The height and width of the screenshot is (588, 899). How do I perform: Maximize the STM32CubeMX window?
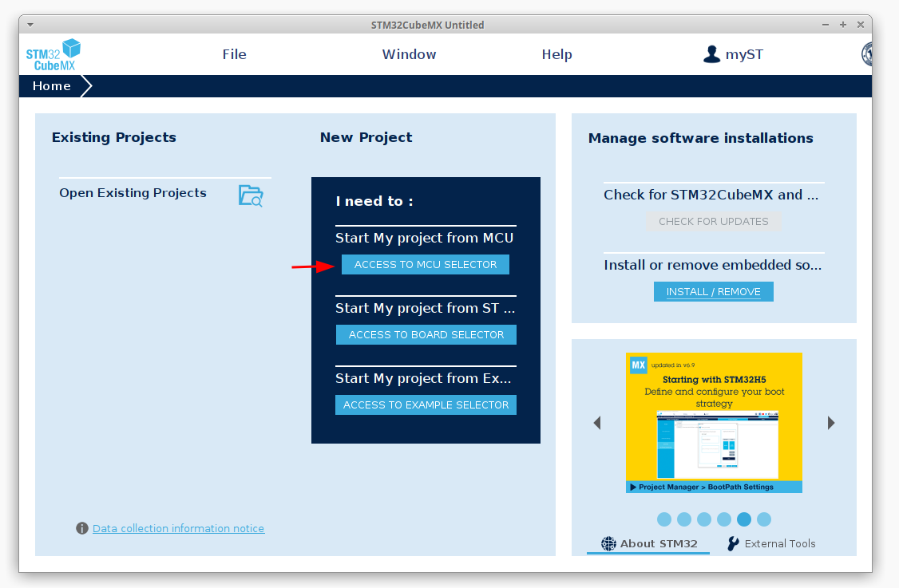pyautogui.click(x=843, y=25)
